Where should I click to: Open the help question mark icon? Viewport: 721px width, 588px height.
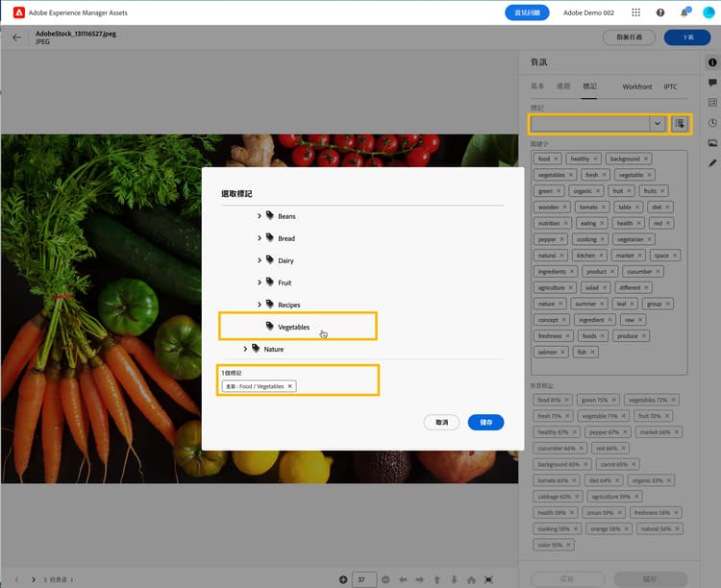tap(660, 12)
